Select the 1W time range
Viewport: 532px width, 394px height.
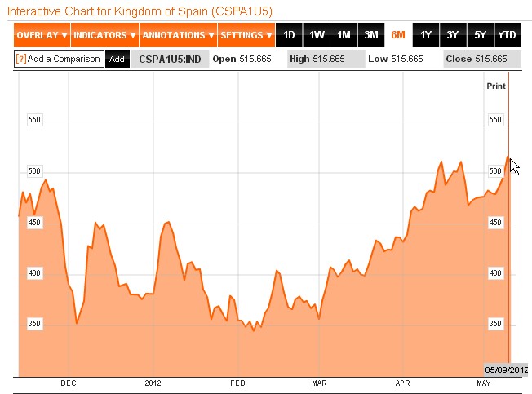(x=317, y=35)
